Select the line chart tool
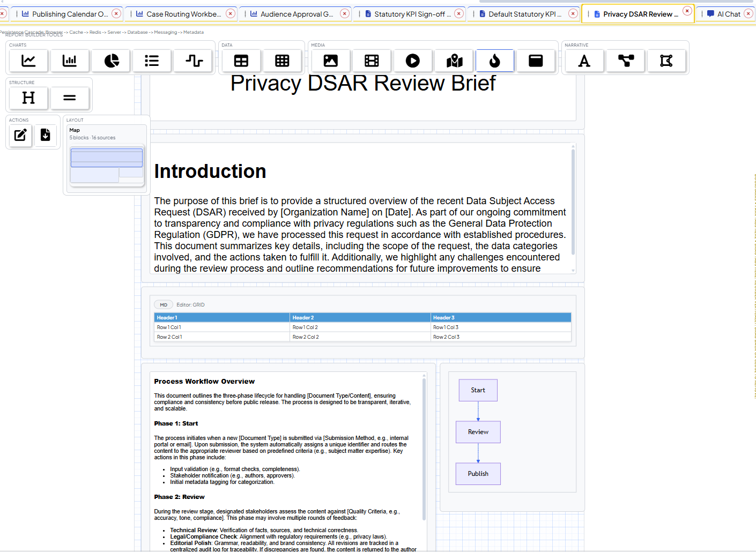756x552 pixels. pos(28,61)
